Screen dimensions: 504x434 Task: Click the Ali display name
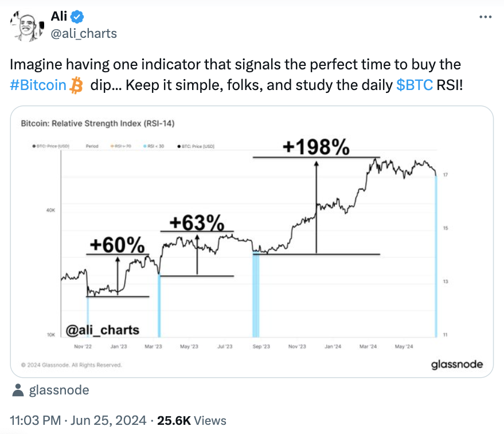click(x=59, y=17)
